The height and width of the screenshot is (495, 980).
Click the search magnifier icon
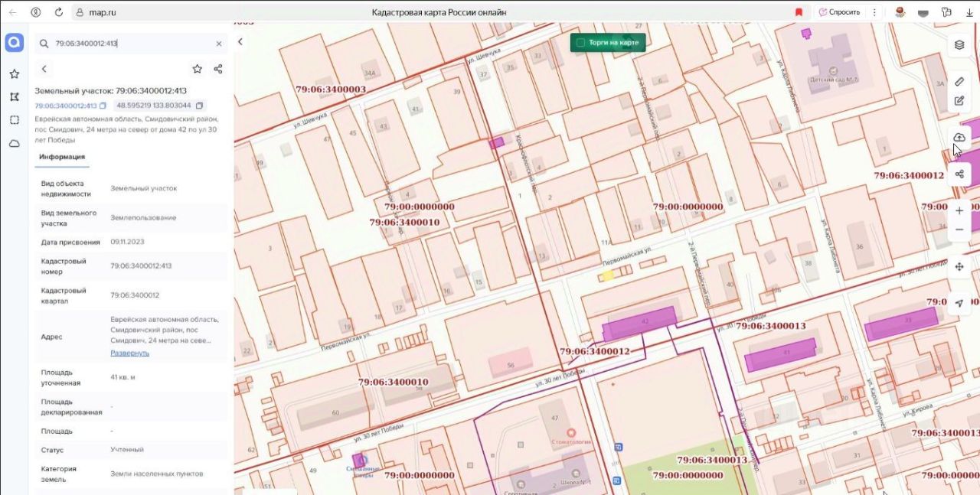44,44
